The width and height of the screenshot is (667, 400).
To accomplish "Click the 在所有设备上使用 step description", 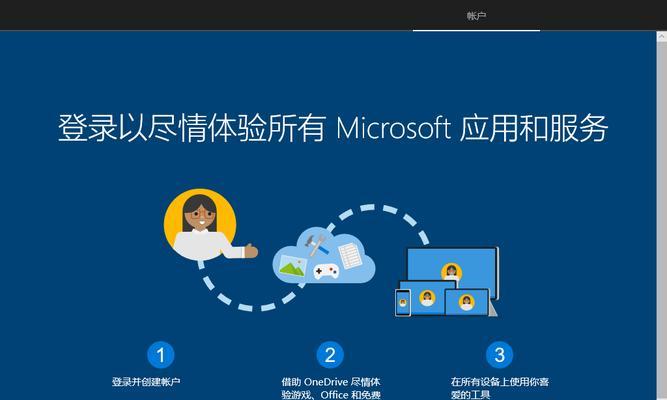I will (x=500, y=388).
